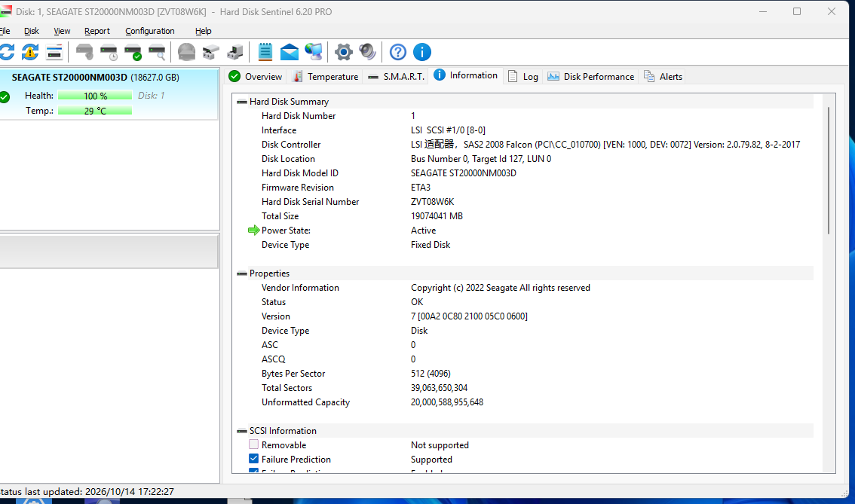Screen dimensions: 855x504
Task: Collapse the SCSI Information section
Action: [x=241, y=431]
